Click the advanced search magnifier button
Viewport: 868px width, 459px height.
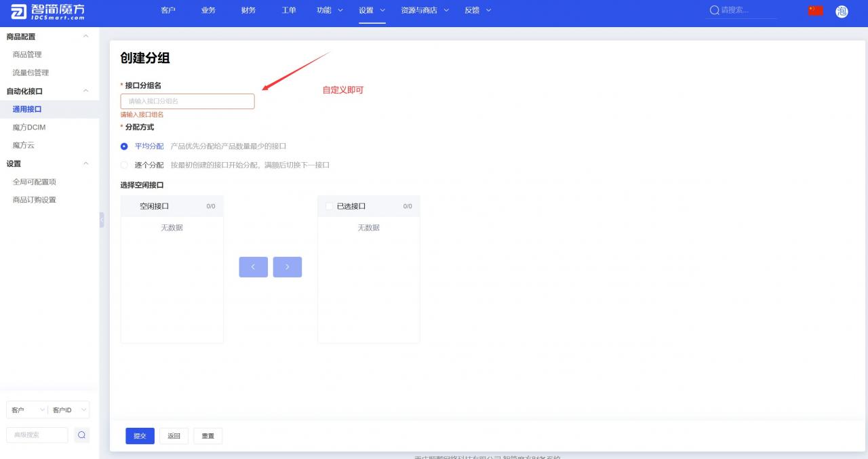81,435
